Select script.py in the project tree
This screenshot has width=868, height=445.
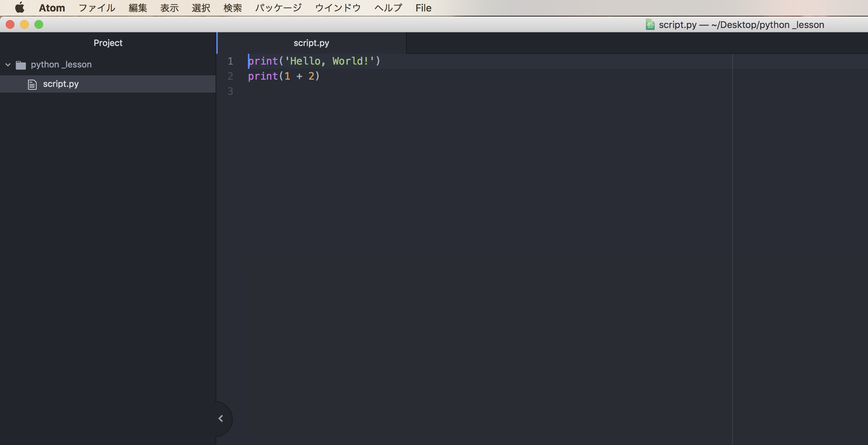coord(61,84)
